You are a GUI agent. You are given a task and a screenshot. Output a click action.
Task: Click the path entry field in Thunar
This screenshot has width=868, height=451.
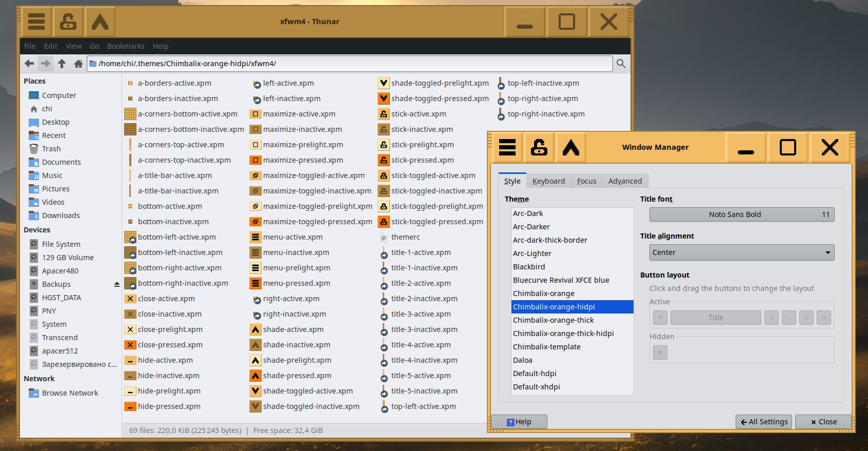tap(350, 64)
